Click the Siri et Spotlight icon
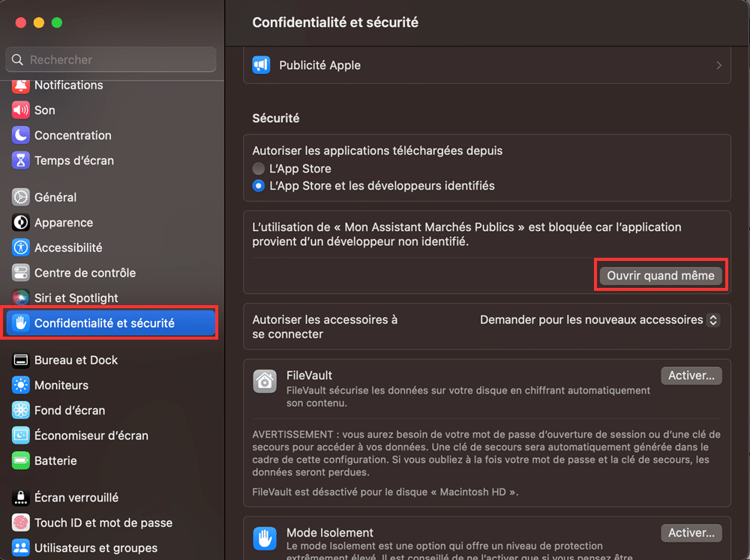 tap(20, 298)
